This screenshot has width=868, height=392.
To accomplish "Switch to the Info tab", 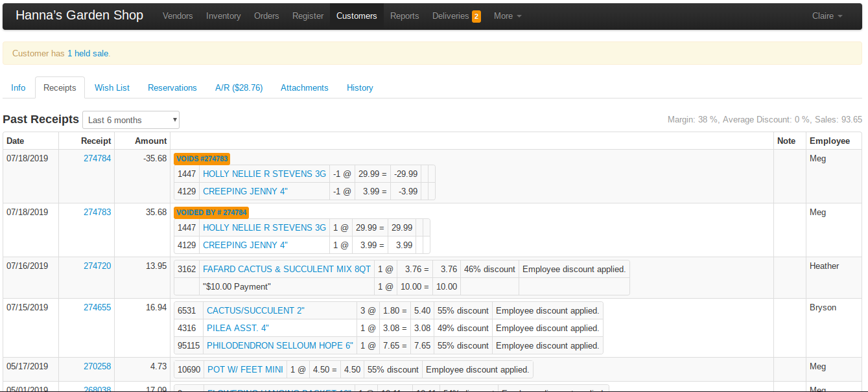I will pyautogui.click(x=18, y=87).
